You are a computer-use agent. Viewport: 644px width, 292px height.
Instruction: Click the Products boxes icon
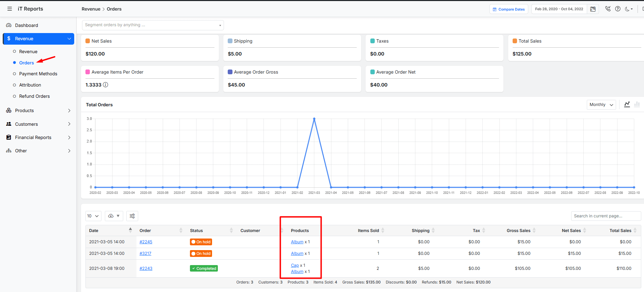click(9, 110)
